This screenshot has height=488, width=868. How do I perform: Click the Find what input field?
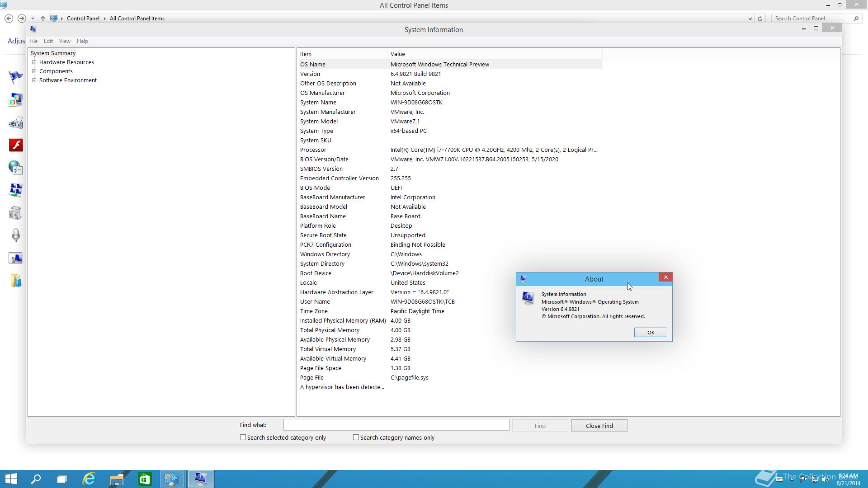point(396,425)
